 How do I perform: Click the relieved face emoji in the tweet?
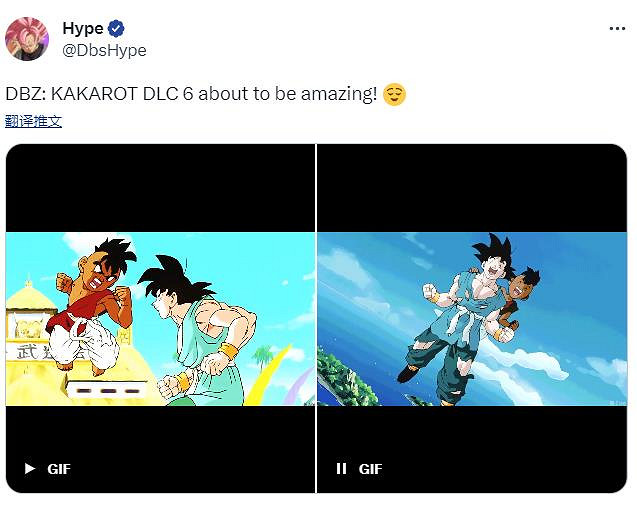394,94
